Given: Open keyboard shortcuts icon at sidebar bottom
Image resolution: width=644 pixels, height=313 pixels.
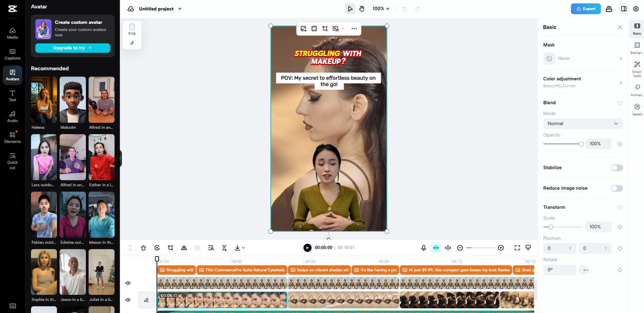Looking at the screenshot, I should tap(13, 306).
